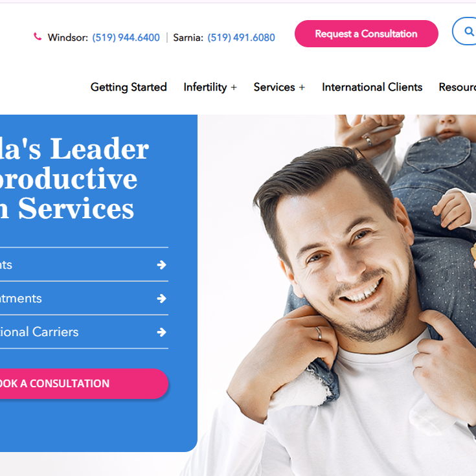Open the Resources menu item
The width and height of the screenshot is (476, 476).
457,87
